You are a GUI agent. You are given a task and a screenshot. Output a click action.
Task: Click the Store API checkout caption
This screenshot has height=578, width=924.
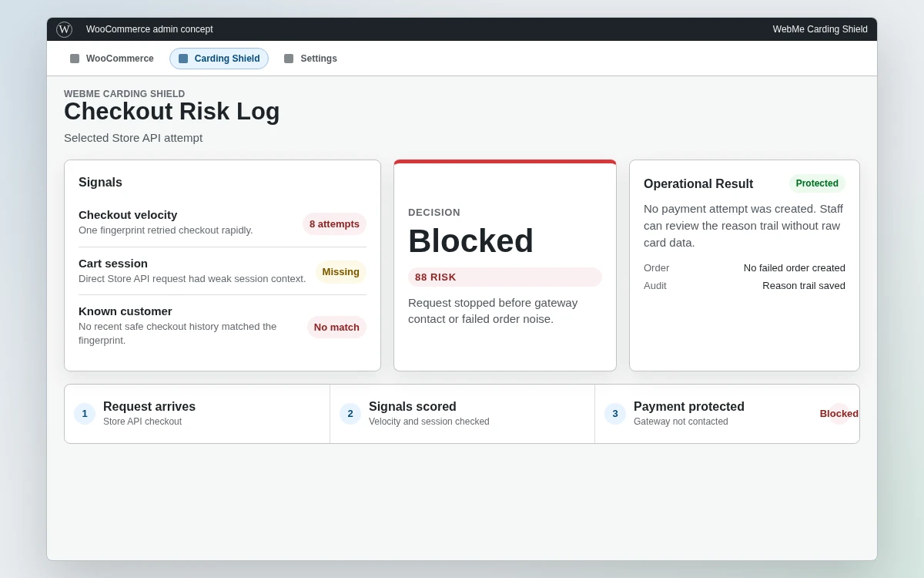coord(142,422)
